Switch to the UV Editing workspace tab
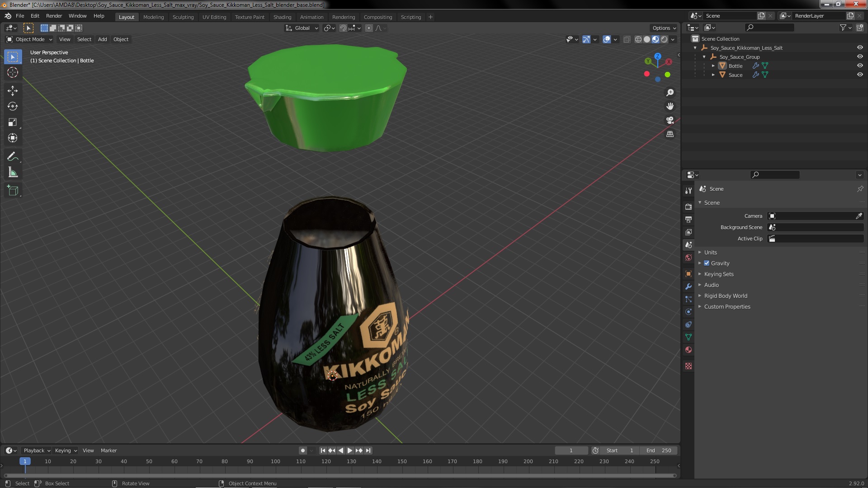The image size is (868, 488). tap(214, 17)
